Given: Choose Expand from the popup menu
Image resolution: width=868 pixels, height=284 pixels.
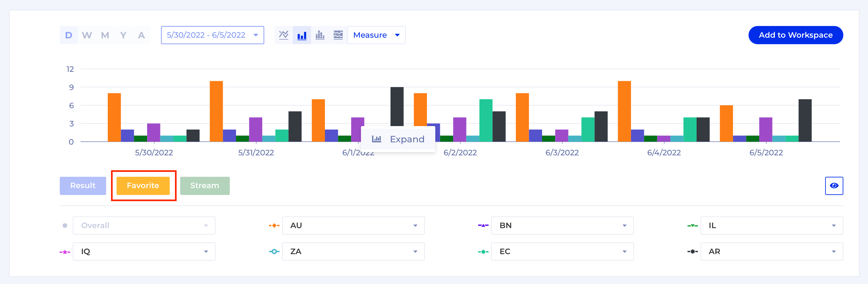Looking at the screenshot, I should (x=398, y=139).
